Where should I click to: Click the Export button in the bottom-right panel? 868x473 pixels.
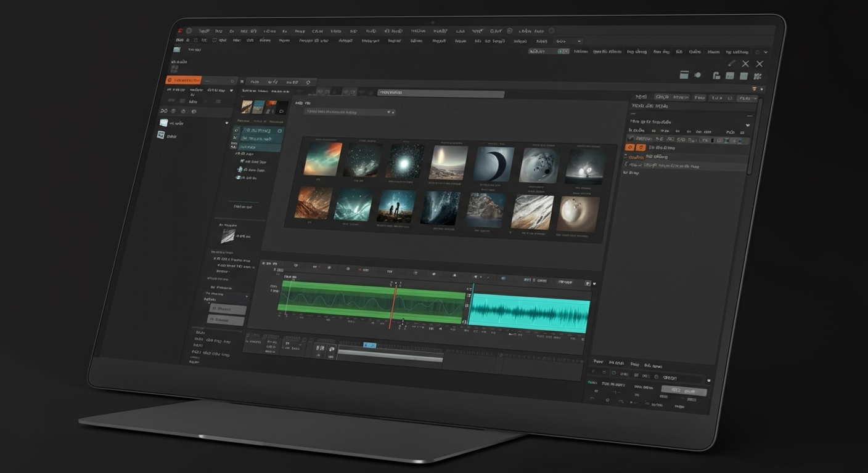[683, 391]
